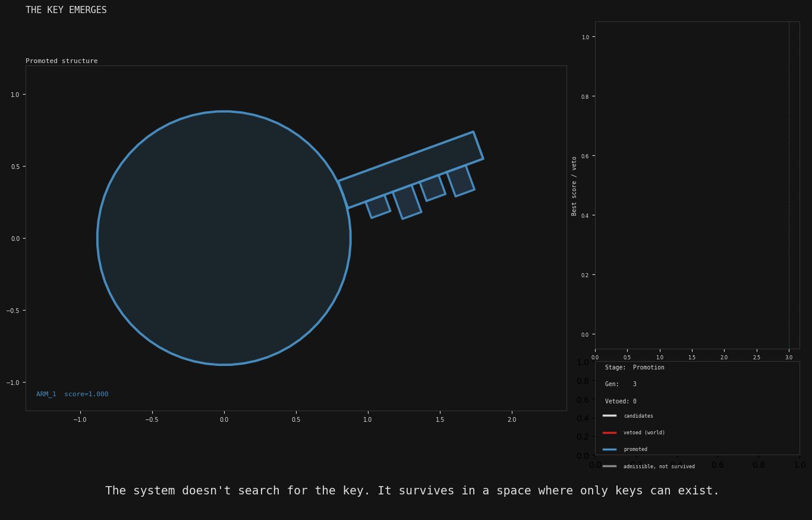Screen dimensions: 812x520
Task: Click the 'Gen: 3' status text
Action: point(621,384)
